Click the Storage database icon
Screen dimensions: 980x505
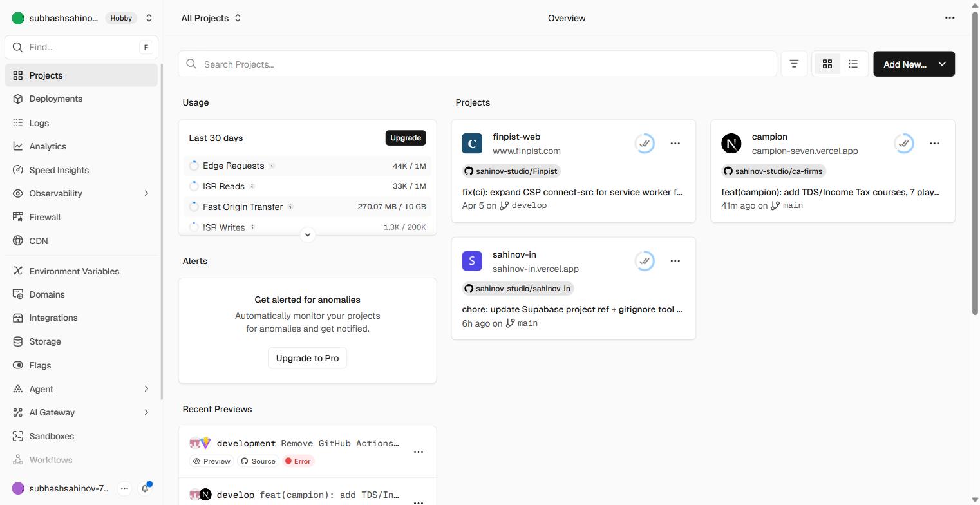point(18,341)
